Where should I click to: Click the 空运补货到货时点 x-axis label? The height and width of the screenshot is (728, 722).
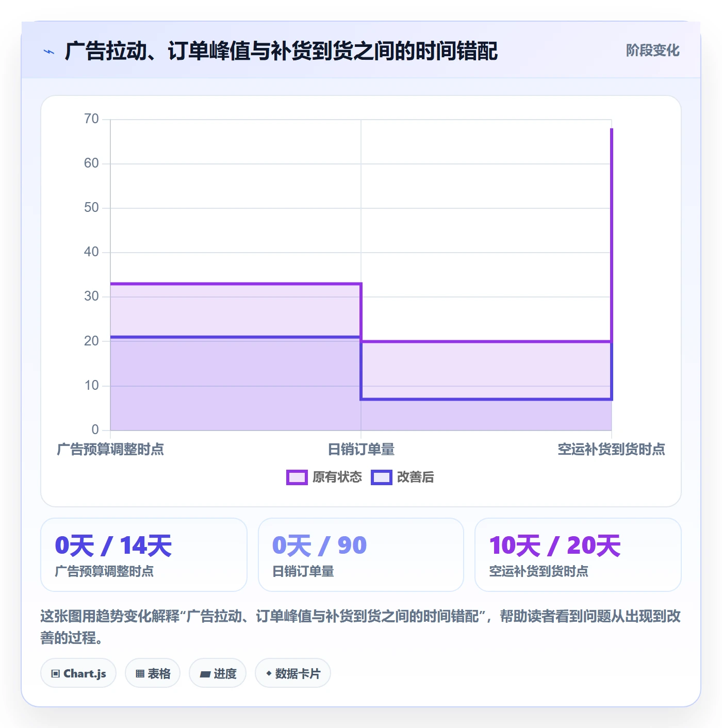pyautogui.click(x=611, y=450)
